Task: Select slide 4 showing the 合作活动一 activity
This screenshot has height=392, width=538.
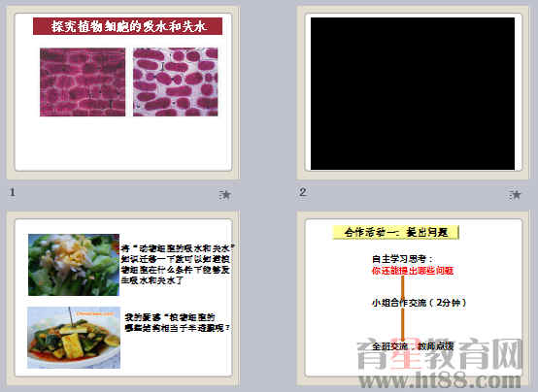Action: click(x=413, y=299)
